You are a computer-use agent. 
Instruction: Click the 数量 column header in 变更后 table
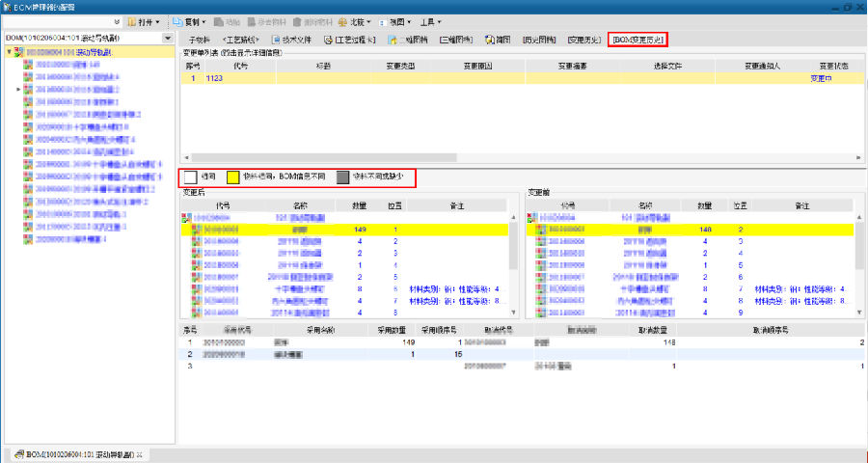pyautogui.click(x=359, y=206)
